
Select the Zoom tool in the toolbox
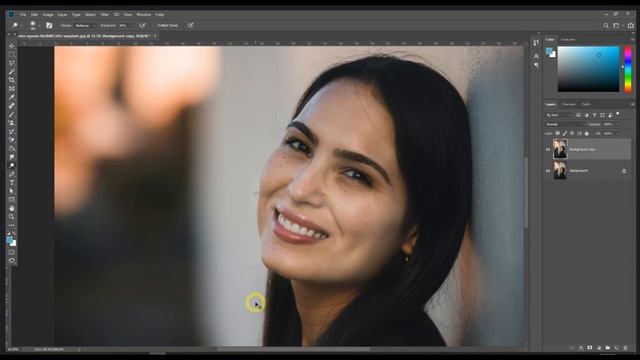click(x=12, y=217)
